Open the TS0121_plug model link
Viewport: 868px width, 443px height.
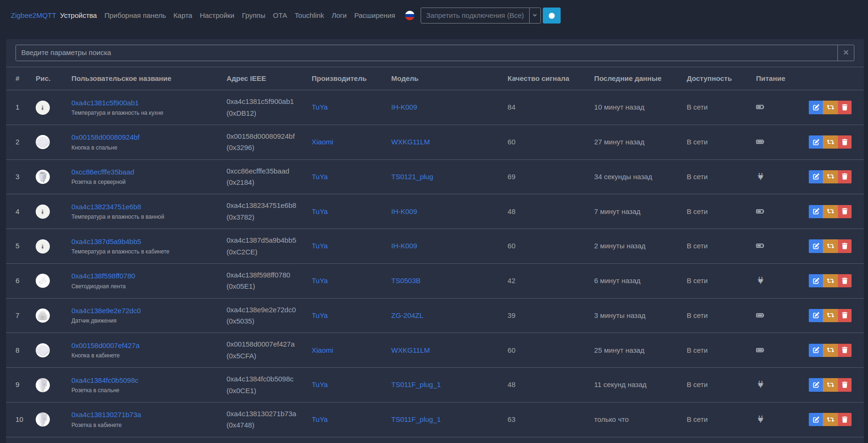click(412, 177)
